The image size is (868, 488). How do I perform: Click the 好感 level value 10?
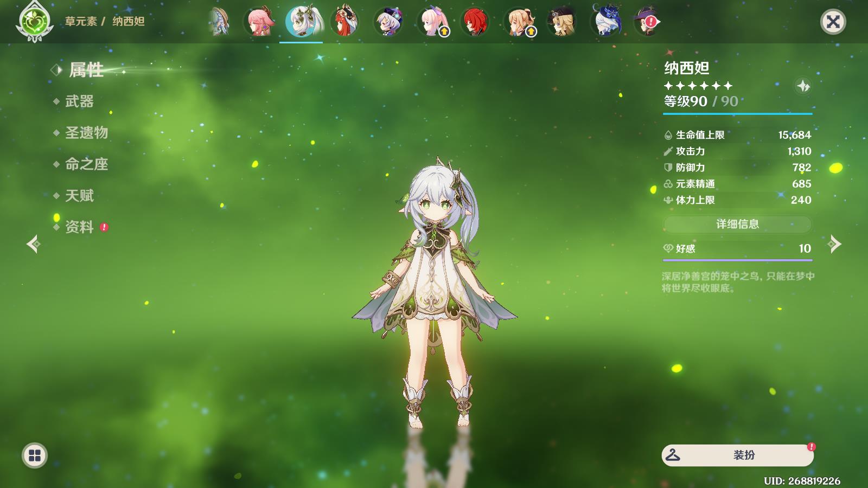(x=805, y=248)
